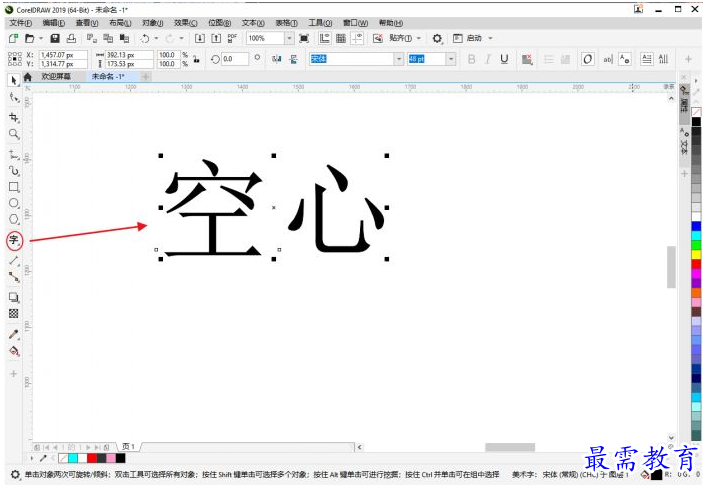Select the Shape tool

pos(14,98)
